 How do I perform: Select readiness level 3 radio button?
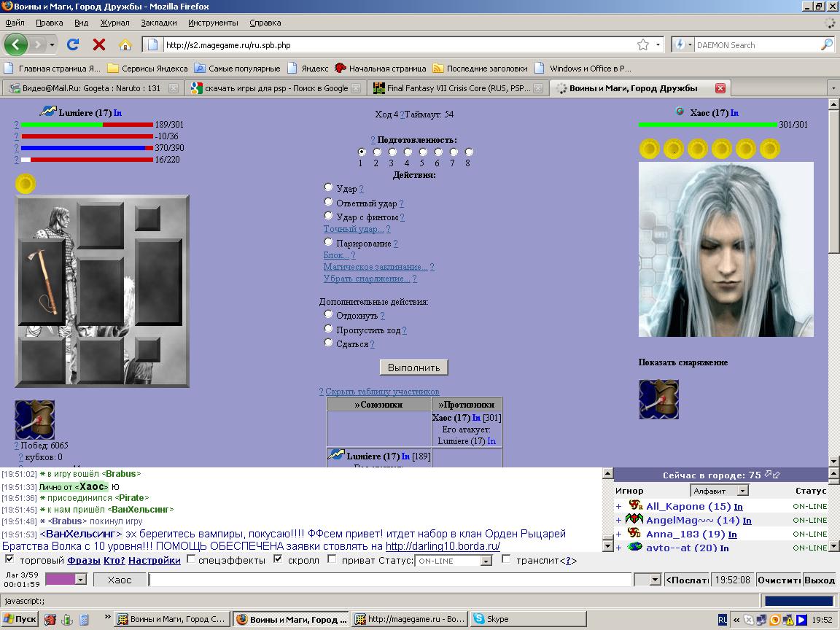(x=392, y=152)
